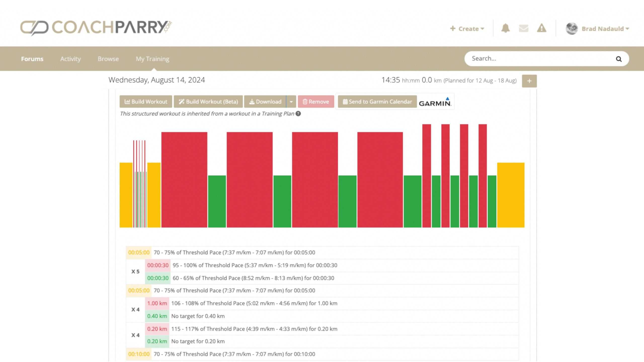Open the Browse navigation item

[108, 59]
